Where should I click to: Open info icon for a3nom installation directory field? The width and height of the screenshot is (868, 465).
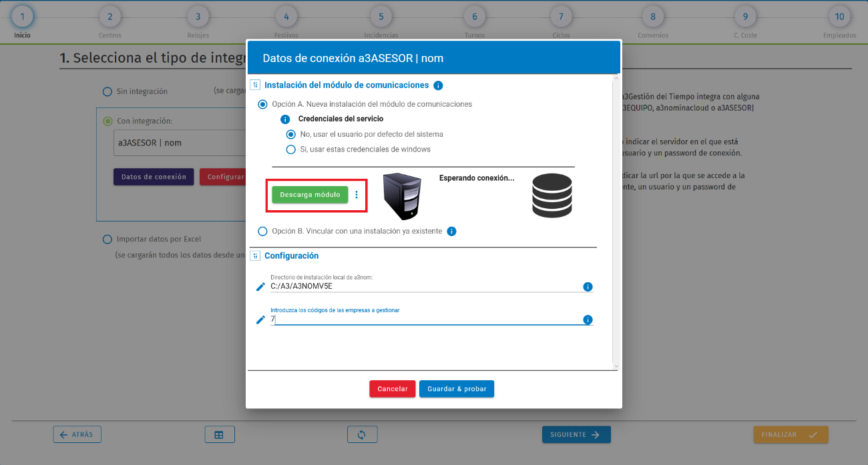pyautogui.click(x=588, y=287)
